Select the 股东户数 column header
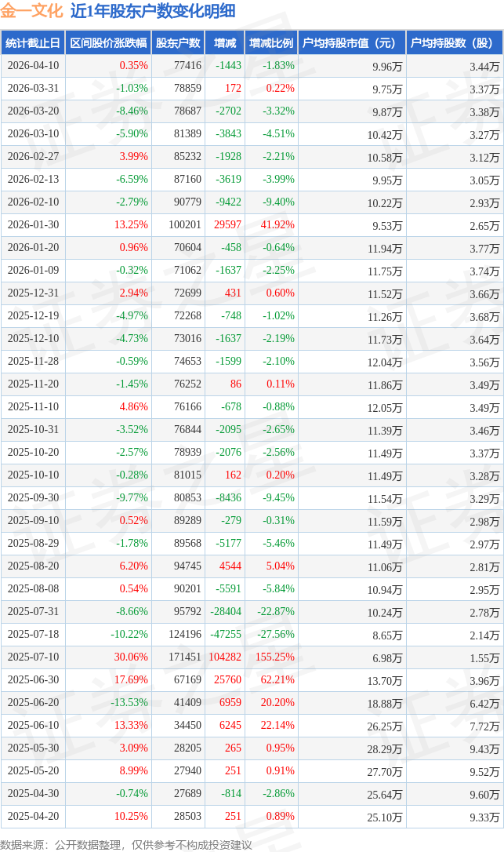 point(178,43)
